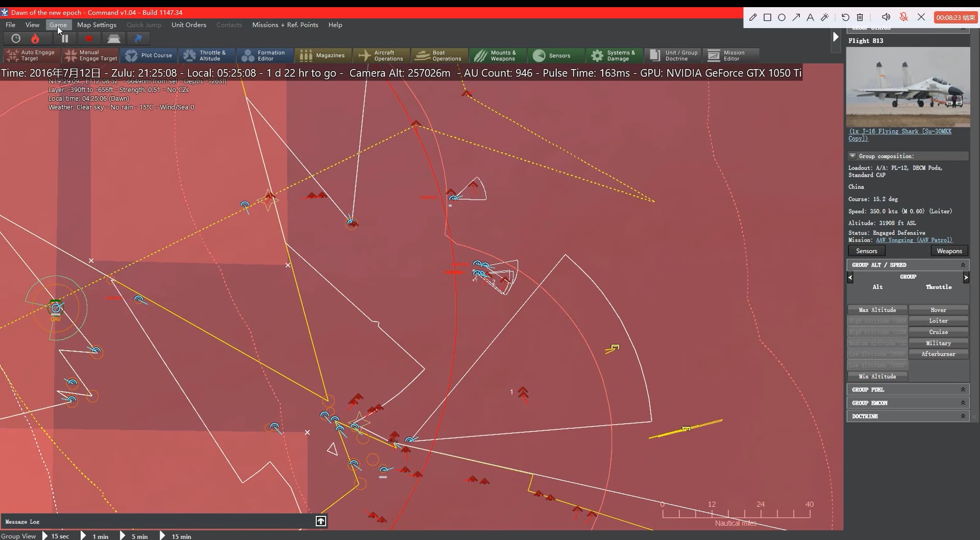Image resolution: width=980 pixels, height=540 pixels.
Task: Open the Formation Editor
Action: 265,55
